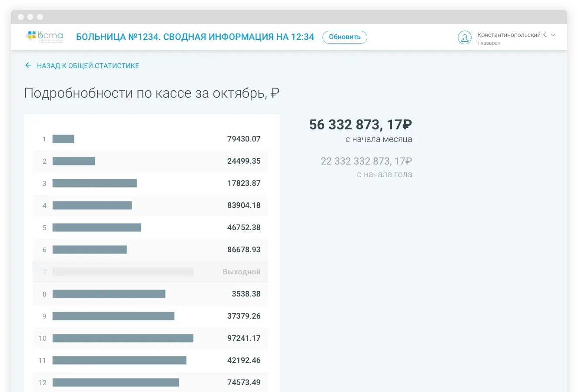Select the value 42192.46
Image resolution: width=578 pixels, height=392 pixels.
(x=244, y=360)
